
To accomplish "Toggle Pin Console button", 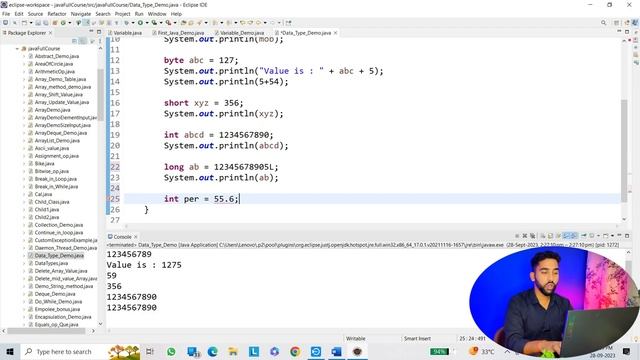I will 584,236.
